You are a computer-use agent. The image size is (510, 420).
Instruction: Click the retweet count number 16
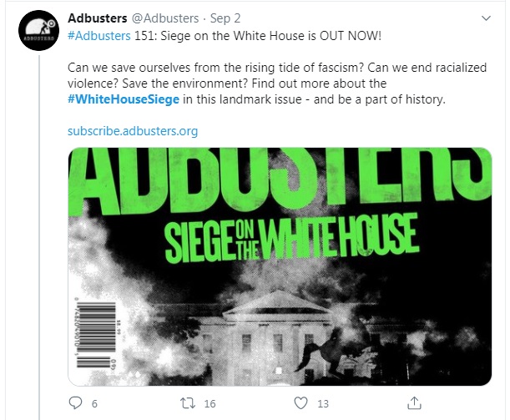[210, 404]
